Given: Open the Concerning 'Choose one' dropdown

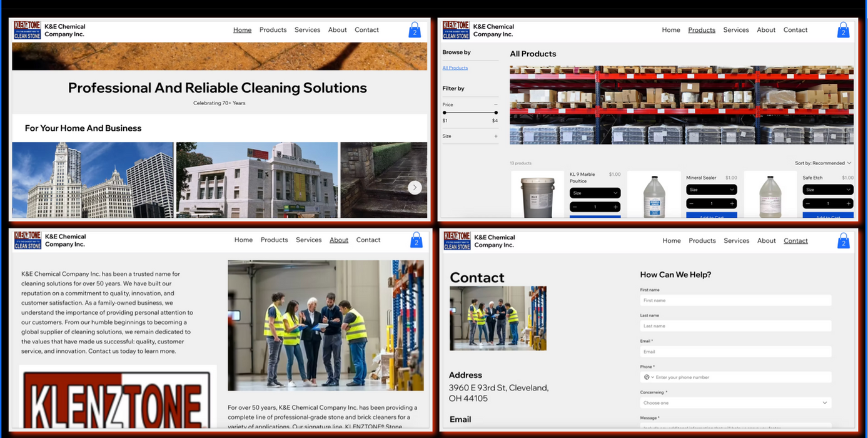Looking at the screenshot, I should (x=734, y=402).
